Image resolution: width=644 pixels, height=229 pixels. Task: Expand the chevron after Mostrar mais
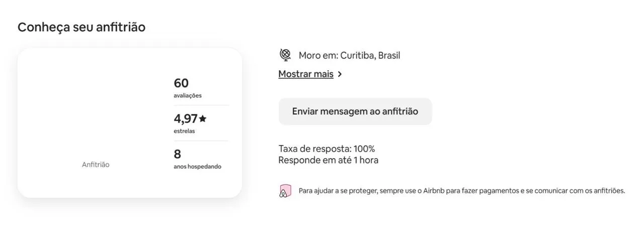[340, 74]
